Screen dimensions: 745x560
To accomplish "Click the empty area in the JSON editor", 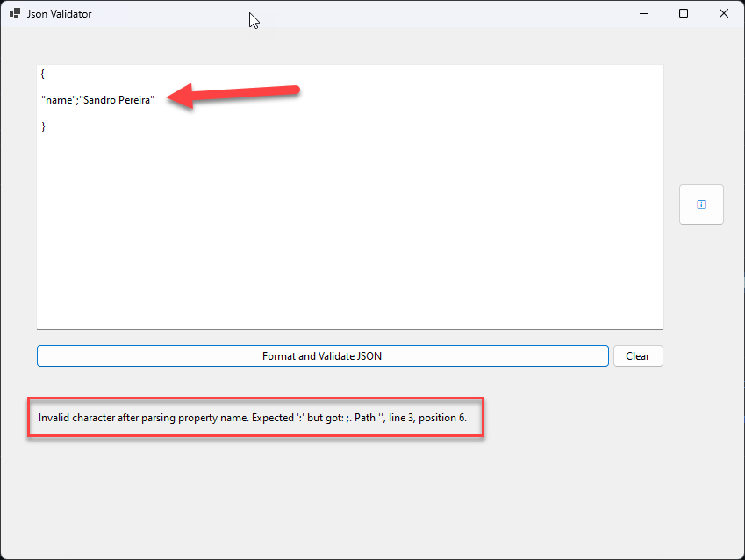I will pyautogui.click(x=351, y=237).
